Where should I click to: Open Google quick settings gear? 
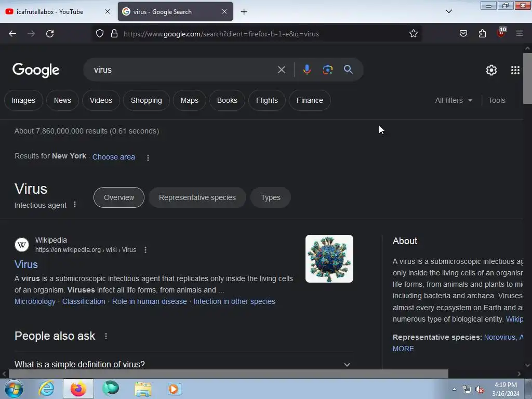491,70
